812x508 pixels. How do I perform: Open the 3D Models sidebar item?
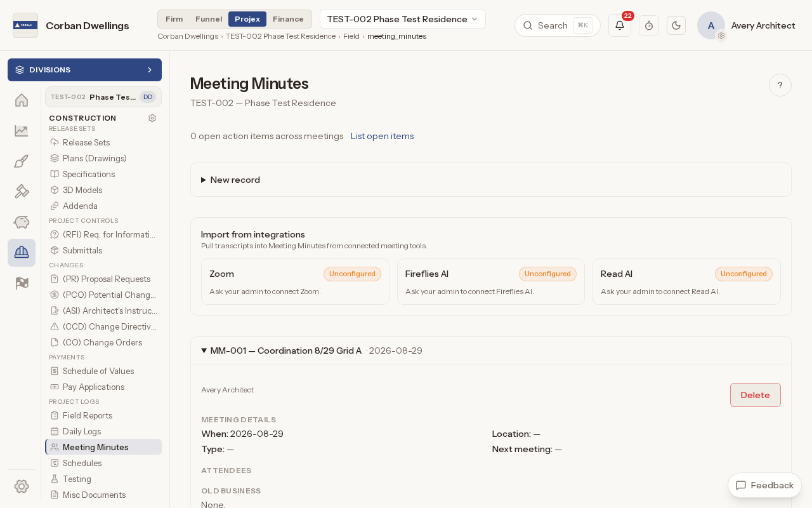pyautogui.click(x=103, y=190)
